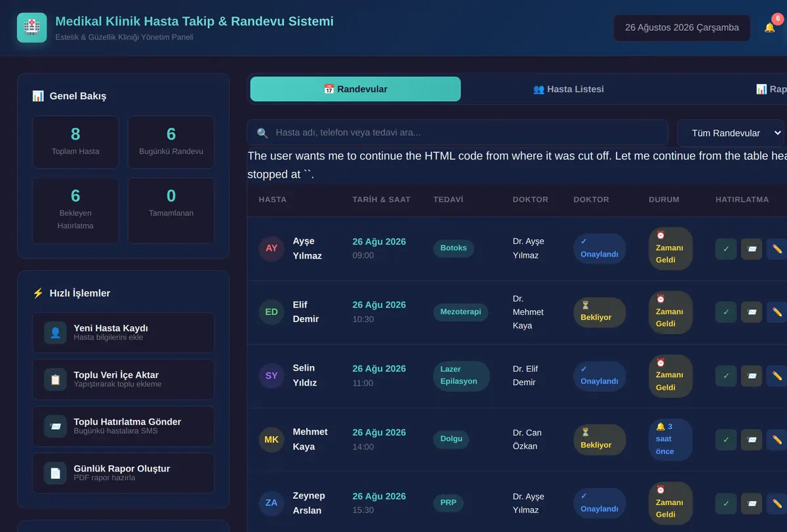
Task: Click the 26 Ağustos 2026 Çarşamba date display
Action: coord(682,28)
